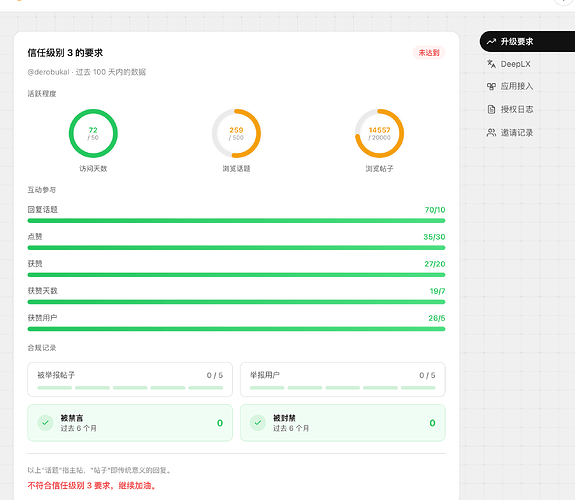Click the 0 count in 被禁言 card
Viewport: 575px width, 500px height.
click(220, 423)
